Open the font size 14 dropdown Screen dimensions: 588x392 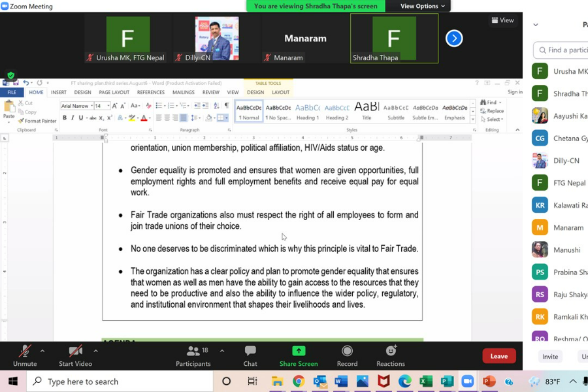[x=108, y=106]
